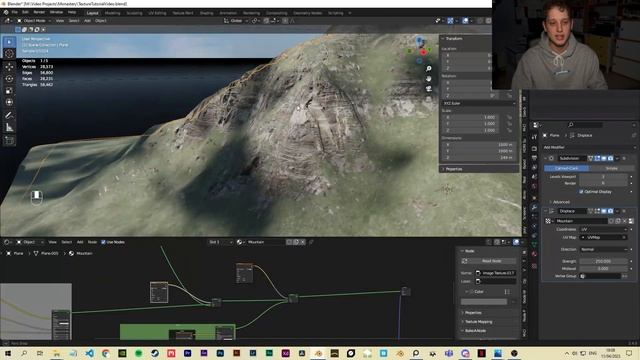Click the node Color swatch bar
Image resolution: width=640 pixels, height=360 pixels.
[x=484, y=302]
